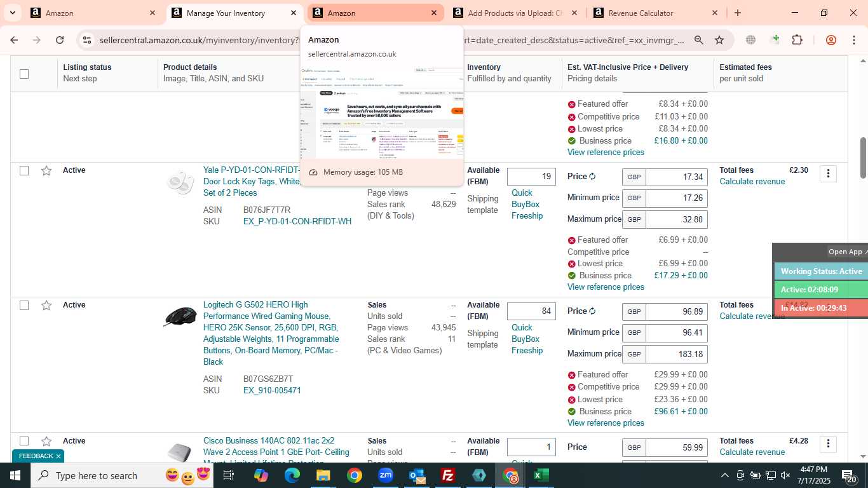This screenshot has height=488, width=868.
Task: Close the FEEDBACK tag with the X
Action: (x=58, y=456)
